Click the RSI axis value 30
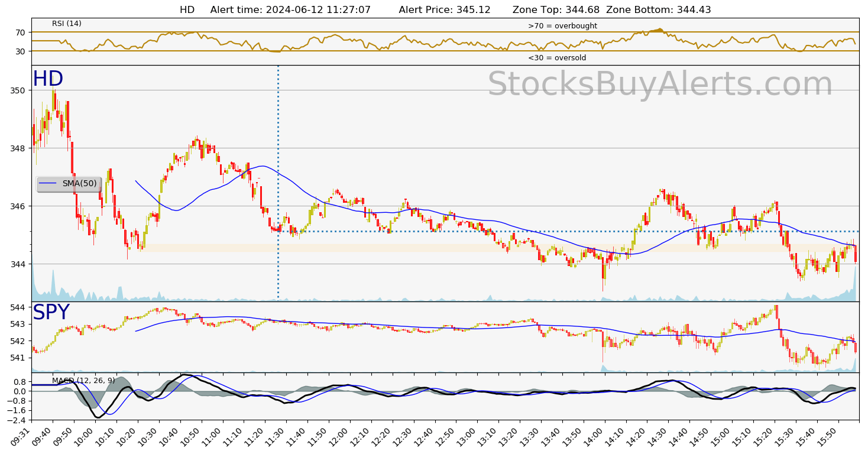This screenshot has height=454, width=868. coord(21,51)
